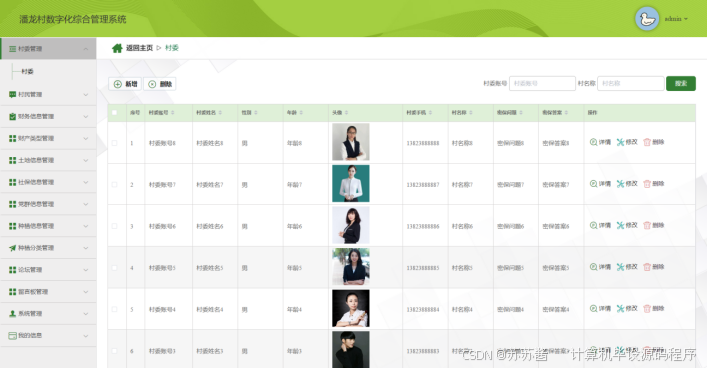Focus the 村名称 search field
The width and height of the screenshot is (707, 368).
coord(631,83)
